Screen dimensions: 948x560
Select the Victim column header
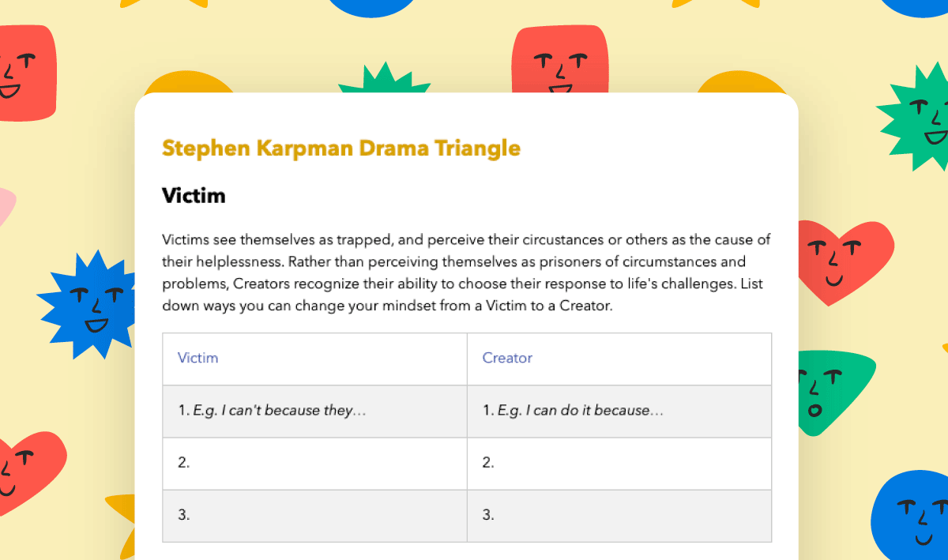pyautogui.click(x=198, y=358)
